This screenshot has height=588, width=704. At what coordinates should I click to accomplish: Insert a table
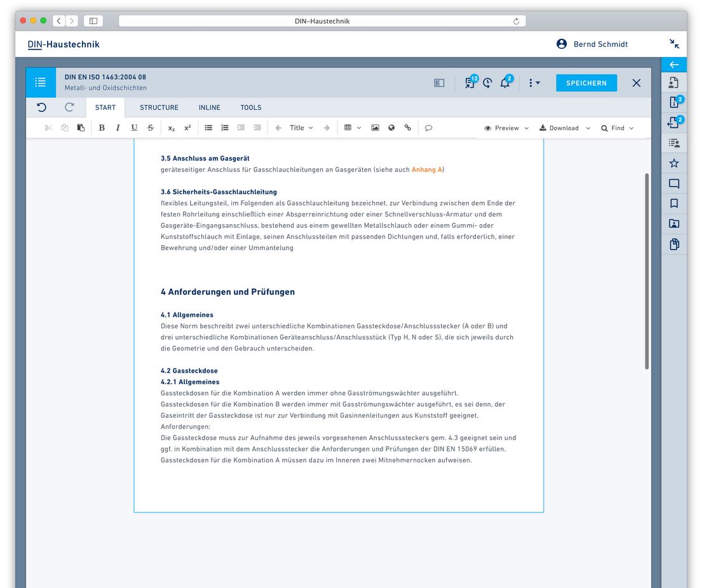348,128
